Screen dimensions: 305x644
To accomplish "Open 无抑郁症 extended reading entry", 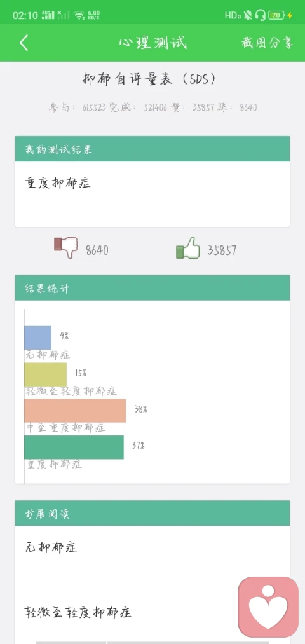I will click(51, 547).
